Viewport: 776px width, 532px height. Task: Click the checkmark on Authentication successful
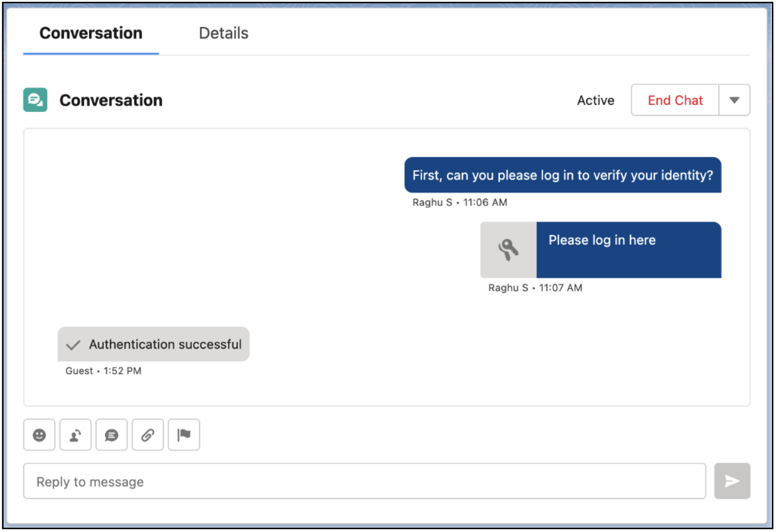tap(74, 344)
